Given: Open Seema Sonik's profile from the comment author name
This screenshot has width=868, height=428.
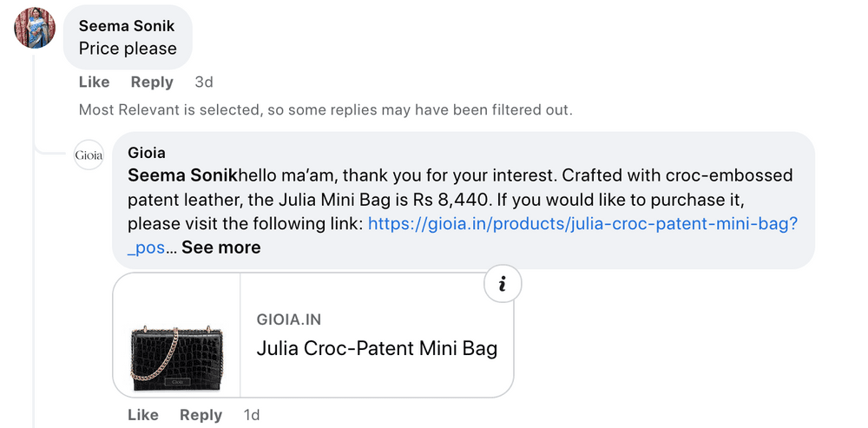Looking at the screenshot, I should coord(127,25).
